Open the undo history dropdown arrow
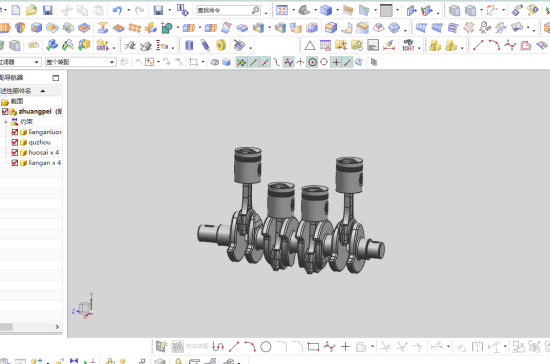This screenshot has width=550, height=364. (128, 10)
